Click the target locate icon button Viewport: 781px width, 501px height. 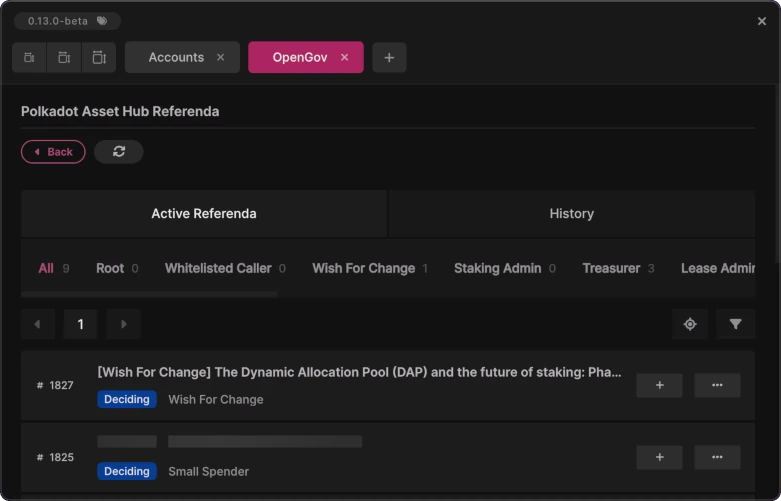click(x=690, y=324)
